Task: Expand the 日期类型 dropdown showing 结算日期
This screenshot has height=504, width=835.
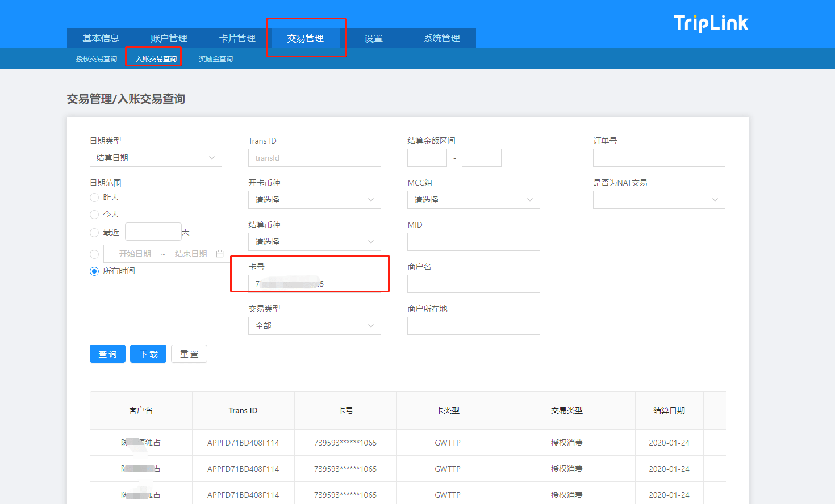Action: (x=156, y=158)
